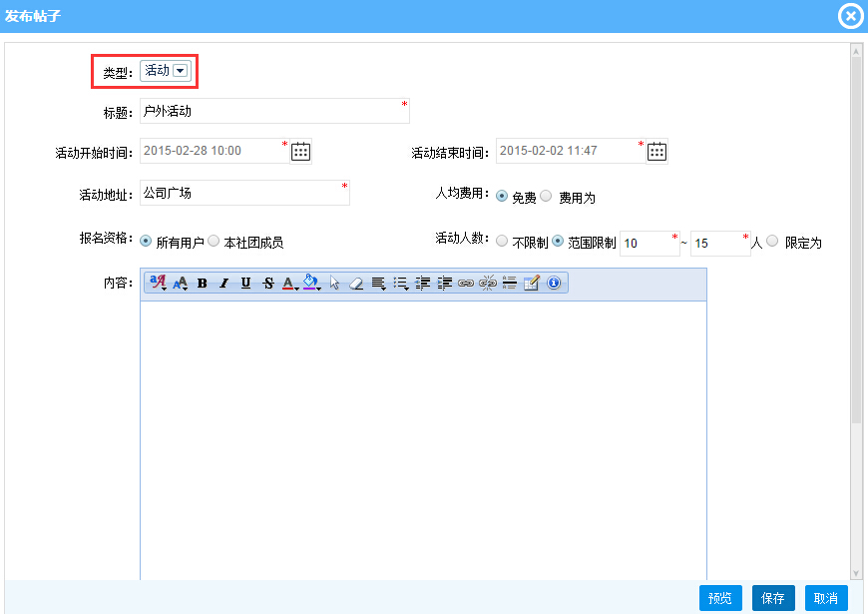
Task: Click the vertical scrollbar thumb
Action: click(856, 241)
